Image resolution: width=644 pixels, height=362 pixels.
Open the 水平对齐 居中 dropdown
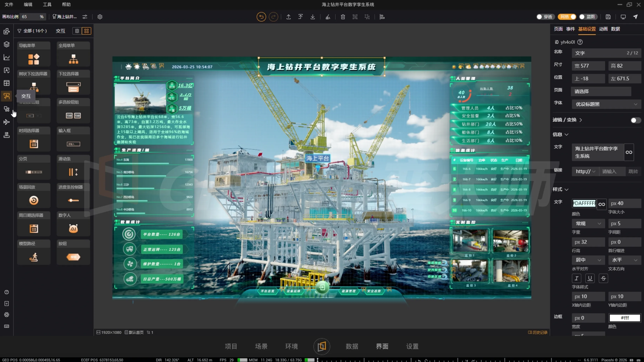click(588, 260)
